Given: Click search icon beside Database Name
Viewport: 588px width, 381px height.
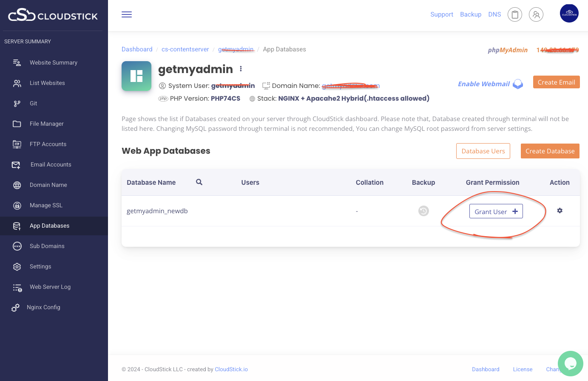Looking at the screenshot, I should click(x=199, y=182).
